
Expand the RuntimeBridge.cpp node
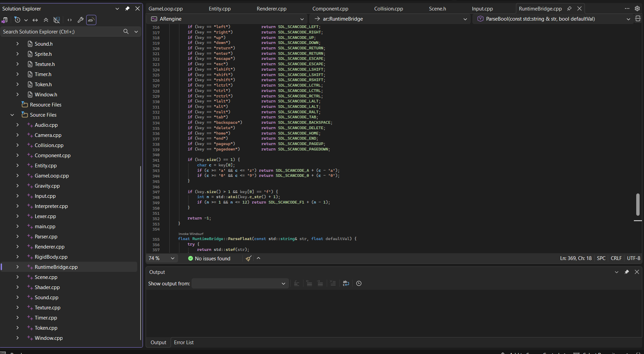[x=18, y=267]
